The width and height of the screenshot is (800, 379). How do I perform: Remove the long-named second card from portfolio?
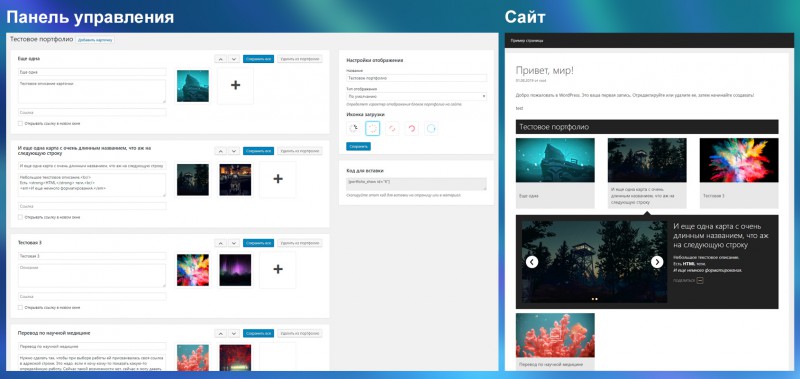[300, 151]
